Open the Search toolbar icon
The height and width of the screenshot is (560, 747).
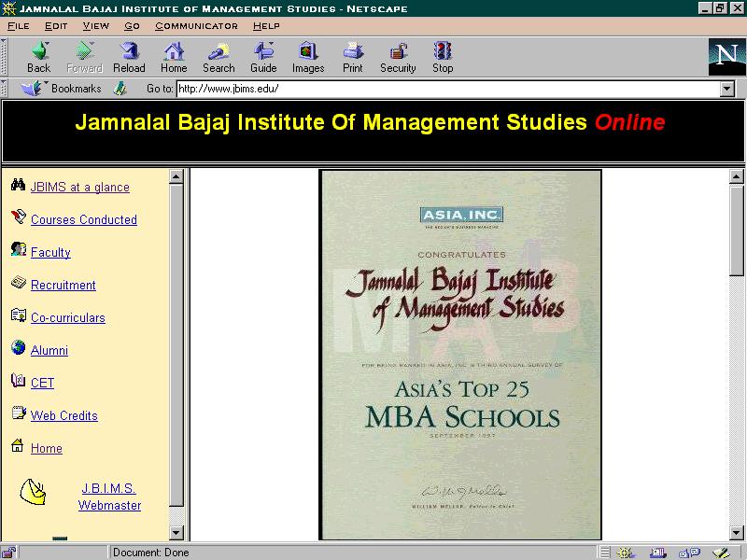(218, 56)
